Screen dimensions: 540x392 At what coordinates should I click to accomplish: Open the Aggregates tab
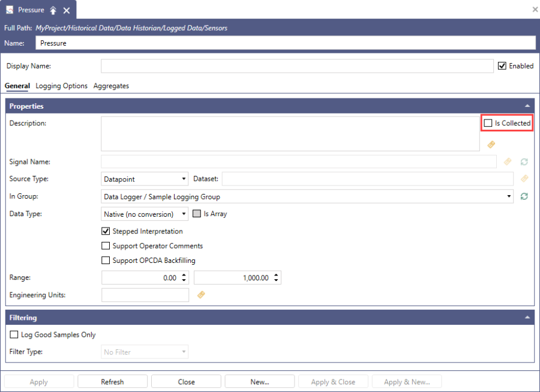[111, 86]
